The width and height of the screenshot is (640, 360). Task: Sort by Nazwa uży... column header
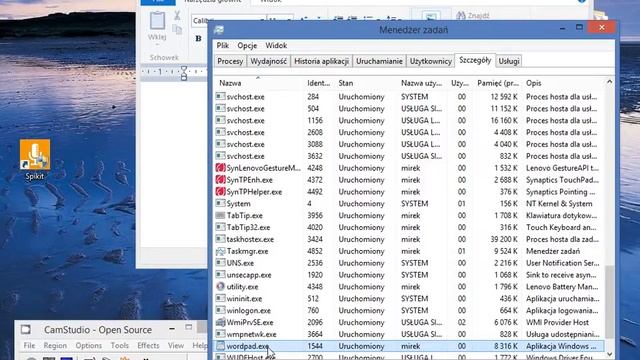421,83
